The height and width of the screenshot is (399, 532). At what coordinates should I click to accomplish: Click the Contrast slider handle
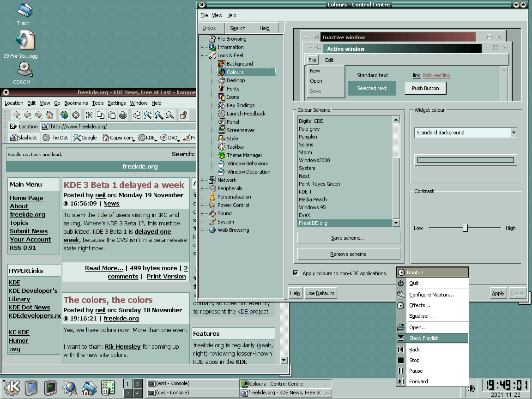pos(465,228)
